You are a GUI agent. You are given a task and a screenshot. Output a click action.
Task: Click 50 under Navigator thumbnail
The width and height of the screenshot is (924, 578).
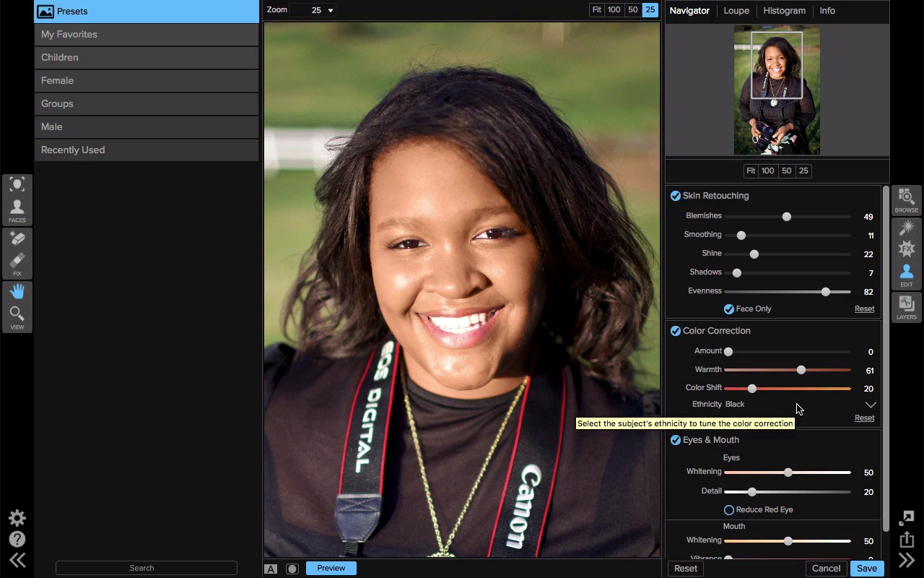pyautogui.click(x=787, y=171)
